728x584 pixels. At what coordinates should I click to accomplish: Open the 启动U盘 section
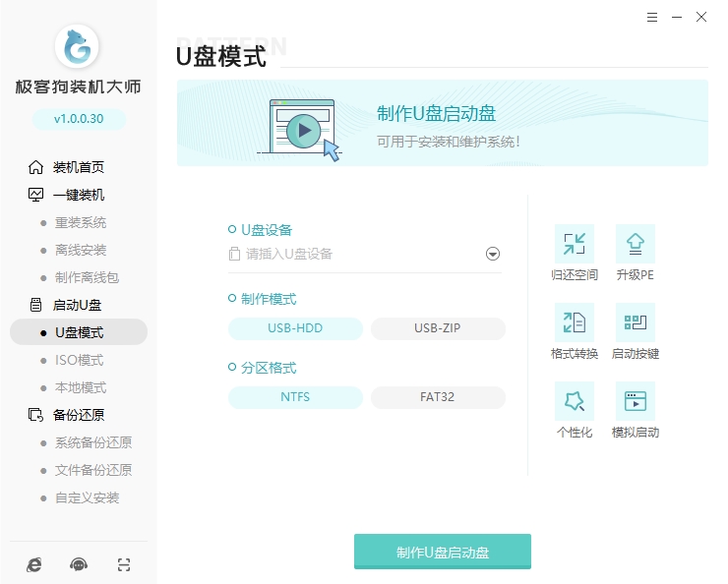coord(77,305)
